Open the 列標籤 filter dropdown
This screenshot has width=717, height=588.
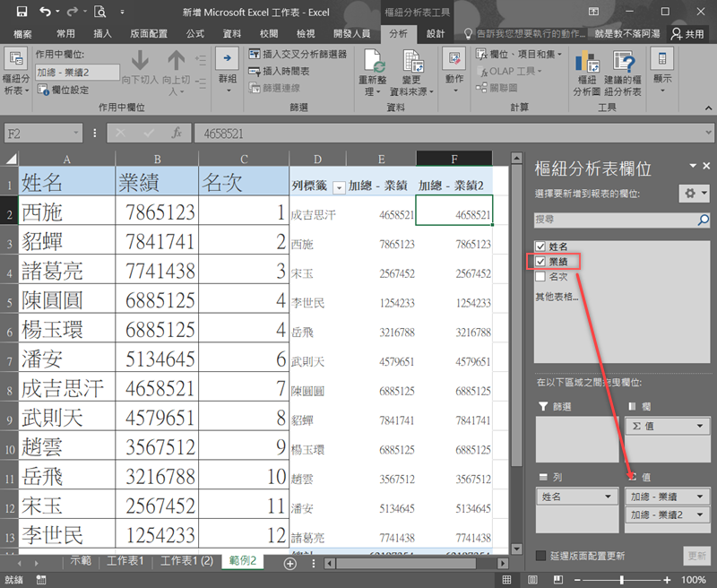[339, 186]
